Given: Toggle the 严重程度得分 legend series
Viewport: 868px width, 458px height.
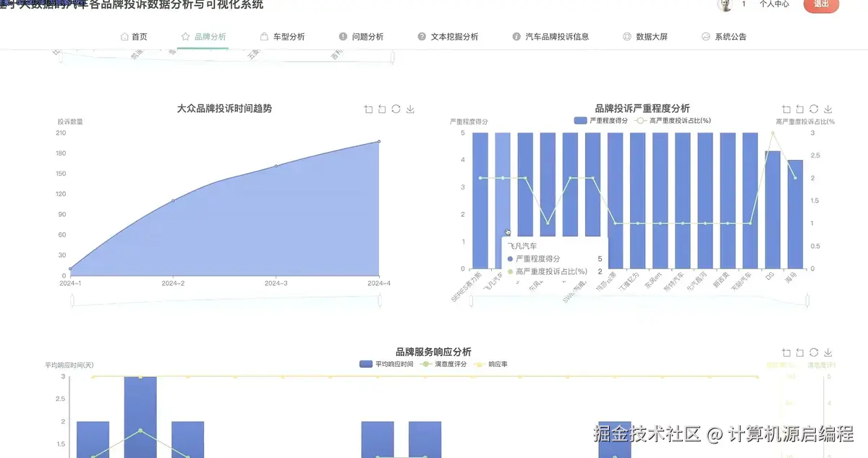Looking at the screenshot, I should point(600,121).
